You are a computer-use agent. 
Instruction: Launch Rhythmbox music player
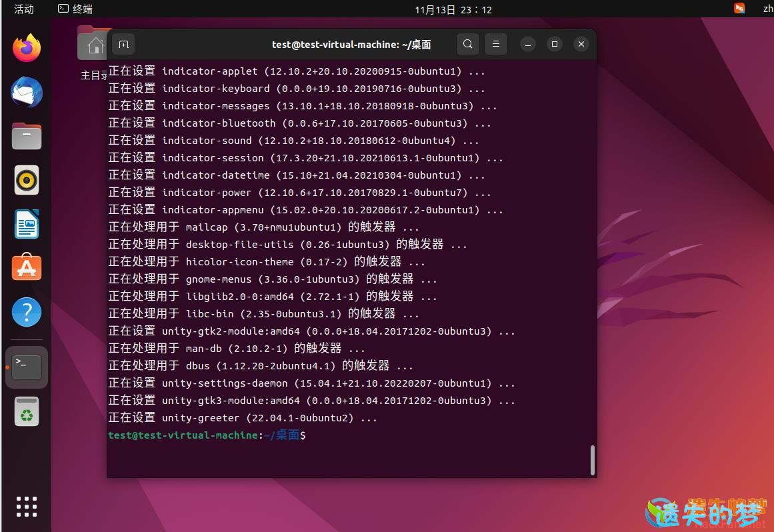pyautogui.click(x=27, y=180)
